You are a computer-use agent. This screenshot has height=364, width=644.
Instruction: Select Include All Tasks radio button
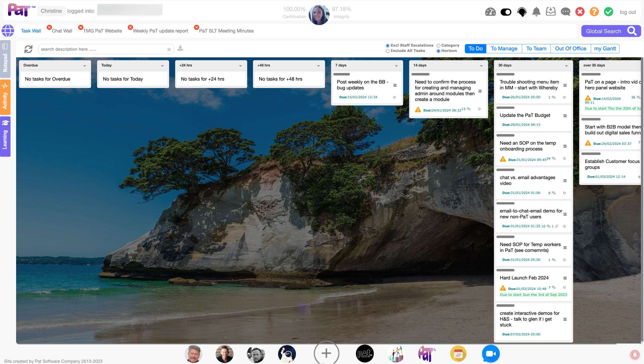point(388,51)
